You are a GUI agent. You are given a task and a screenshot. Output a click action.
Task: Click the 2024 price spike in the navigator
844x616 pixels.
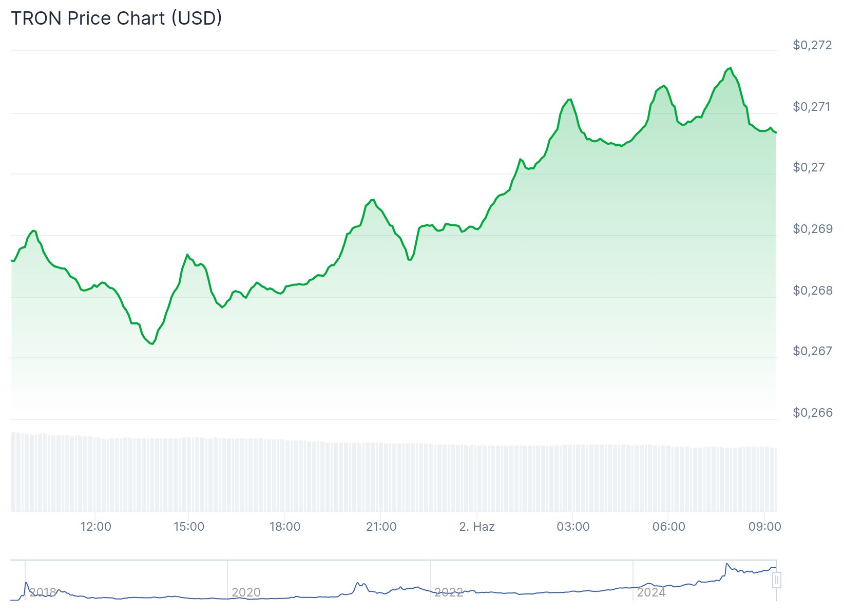pos(727,564)
